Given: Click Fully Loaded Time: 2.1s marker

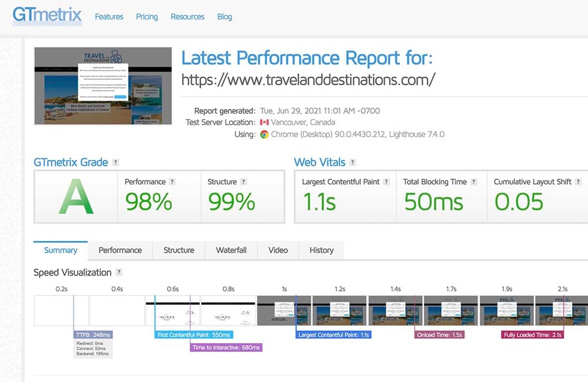Looking at the screenshot, I should coord(533,335).
